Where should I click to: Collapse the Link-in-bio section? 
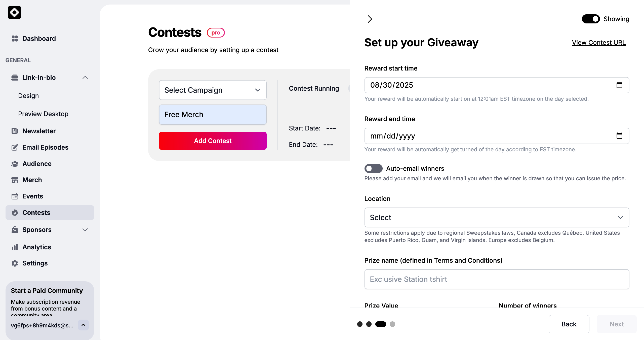pos(85,78)
